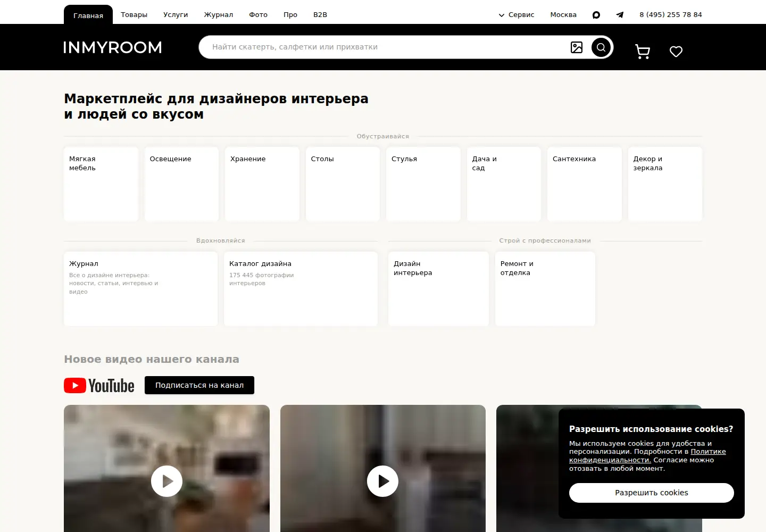The width and height of the screenshot is (766, 532).
Task: Expand the Сервис dropdown
Action: point(516,15)
